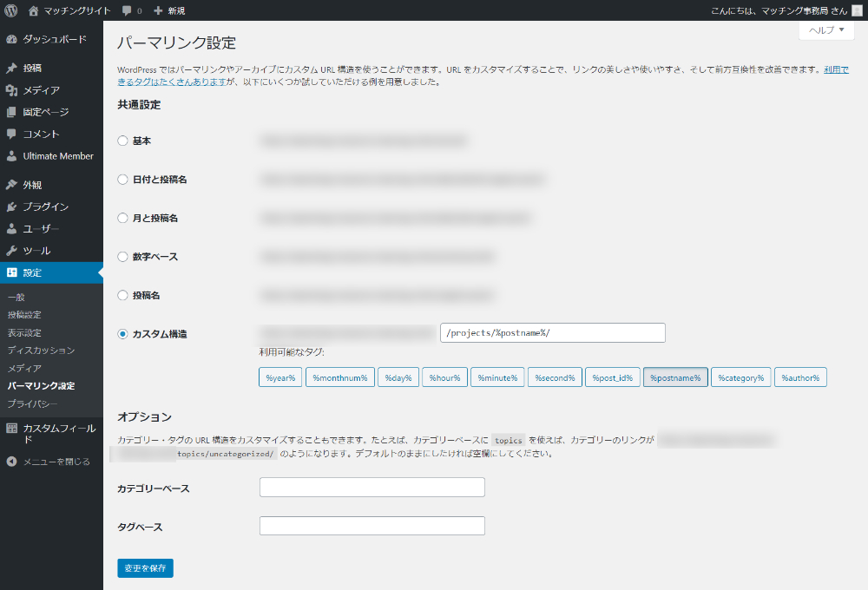Click the 固定ページ pages icon

[11, 112]
